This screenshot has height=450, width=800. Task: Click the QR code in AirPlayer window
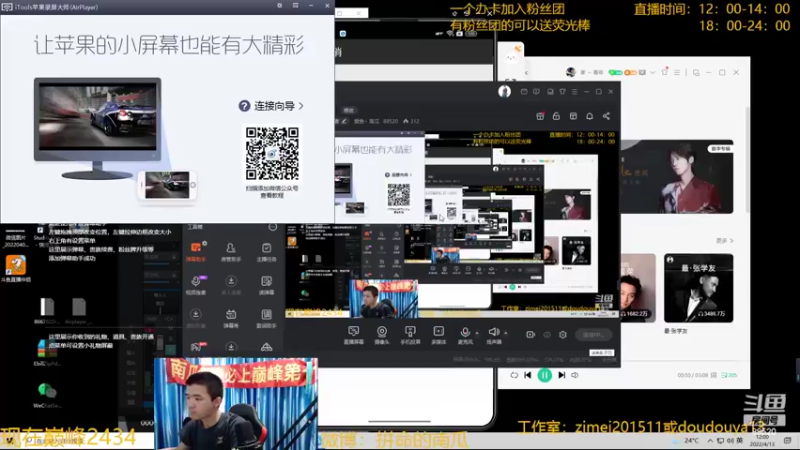(x=272, y=154)
